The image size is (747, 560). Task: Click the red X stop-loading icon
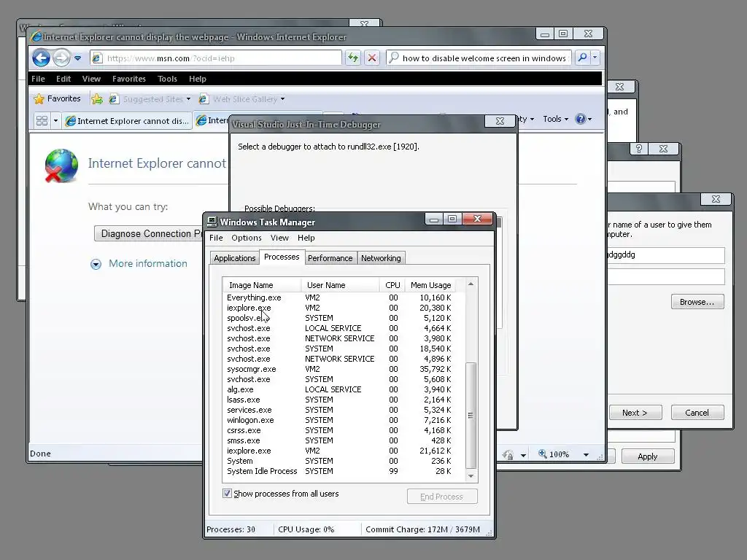pos(372,58)
